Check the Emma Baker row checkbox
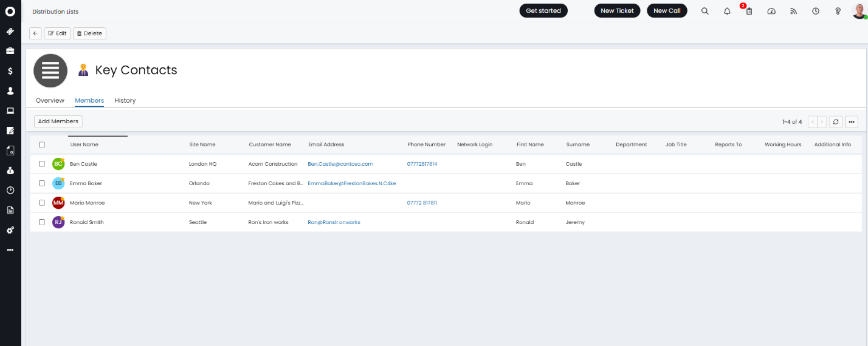The height and width of the screenshot is (346, 868). tap(42, 183)
